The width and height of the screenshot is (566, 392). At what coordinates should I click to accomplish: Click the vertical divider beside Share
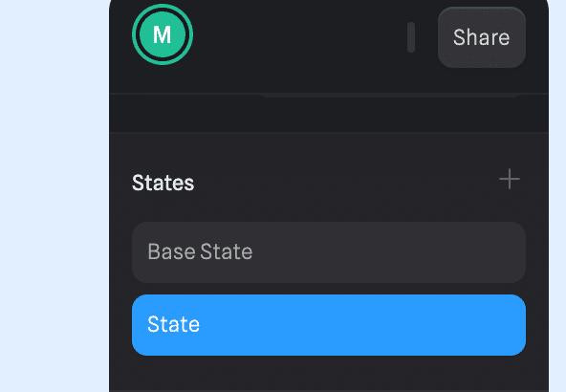(411, 37)
